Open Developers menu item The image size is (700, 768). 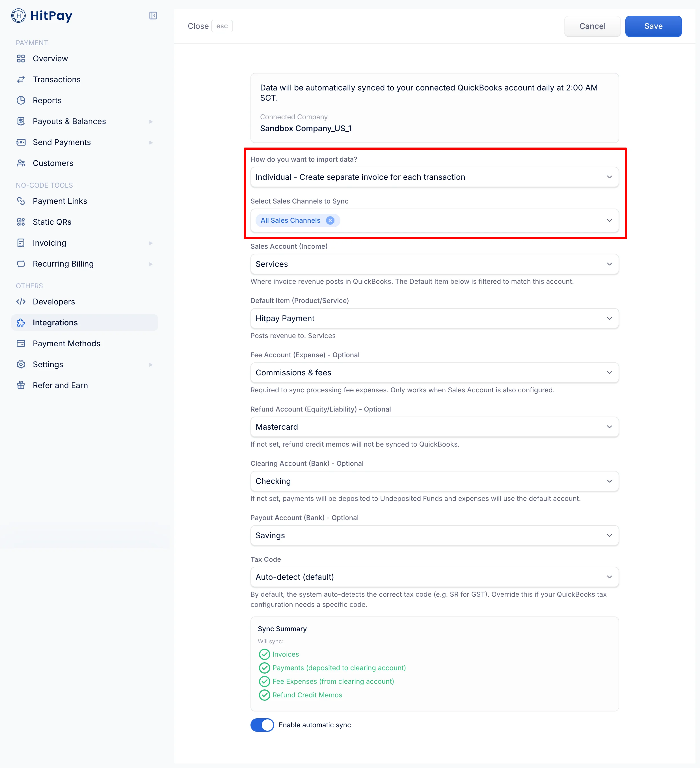85,302
